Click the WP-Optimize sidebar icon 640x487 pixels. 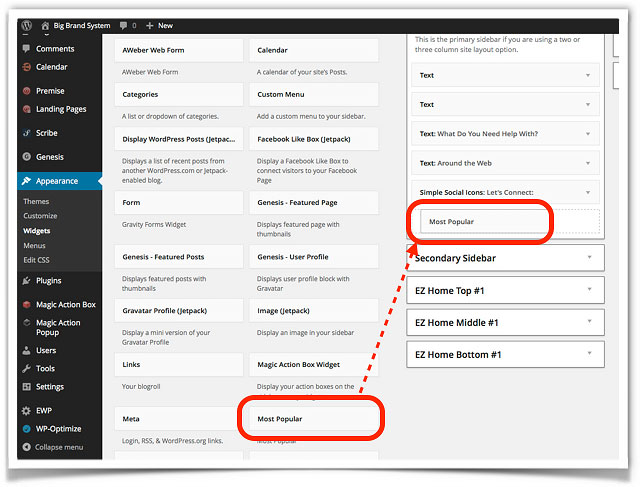(27, 429)
